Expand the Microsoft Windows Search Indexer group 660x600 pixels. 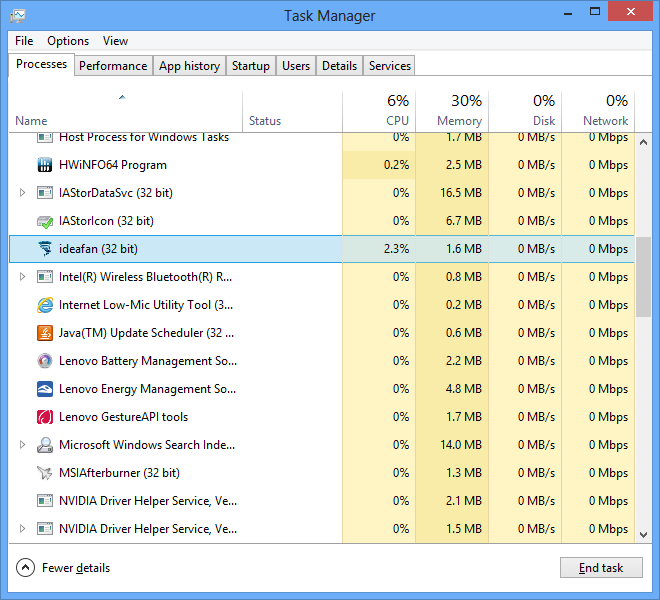point(22,445)
